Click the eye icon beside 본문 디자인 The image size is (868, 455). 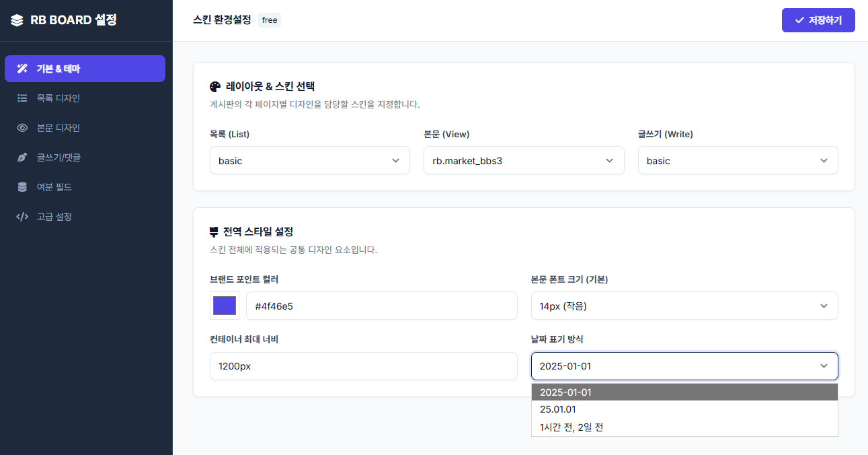[22, 128]
